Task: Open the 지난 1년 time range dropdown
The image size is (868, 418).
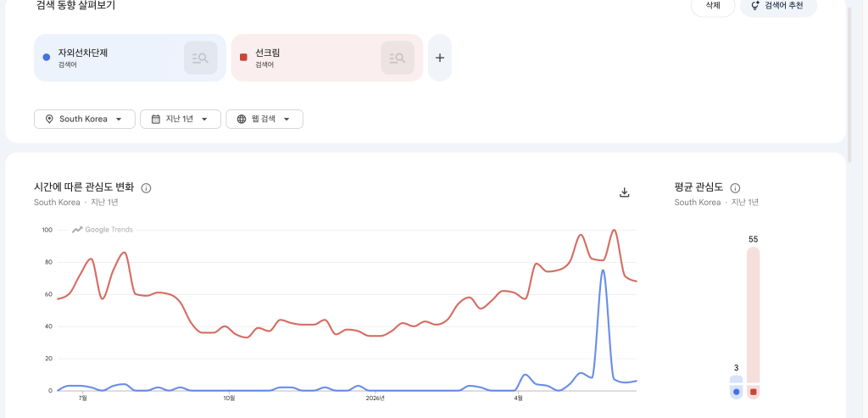Action: (x=181, y=119)
